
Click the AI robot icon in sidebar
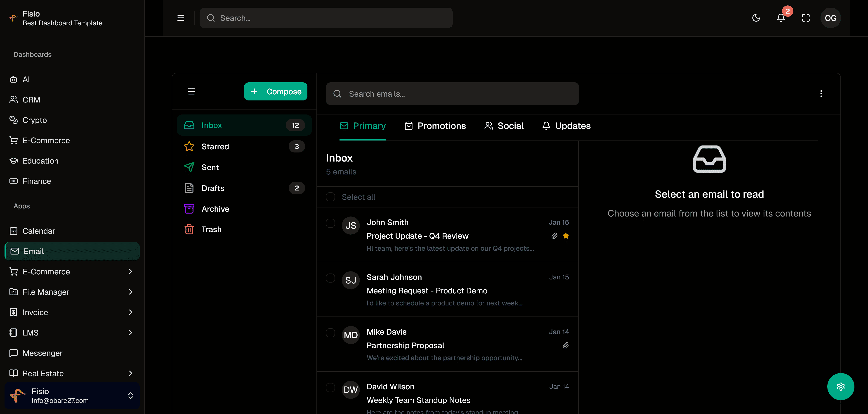pos(14,79)
